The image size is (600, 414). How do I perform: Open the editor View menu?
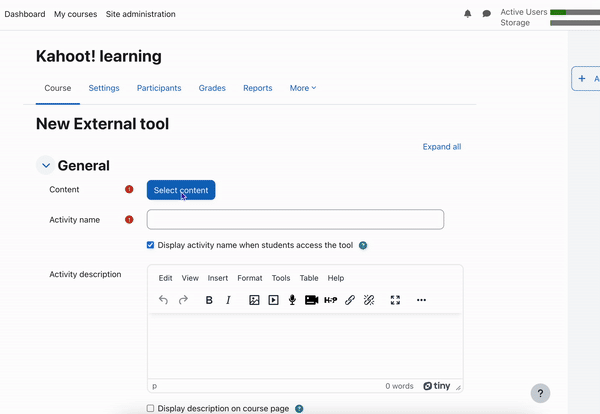click(190, 278)
